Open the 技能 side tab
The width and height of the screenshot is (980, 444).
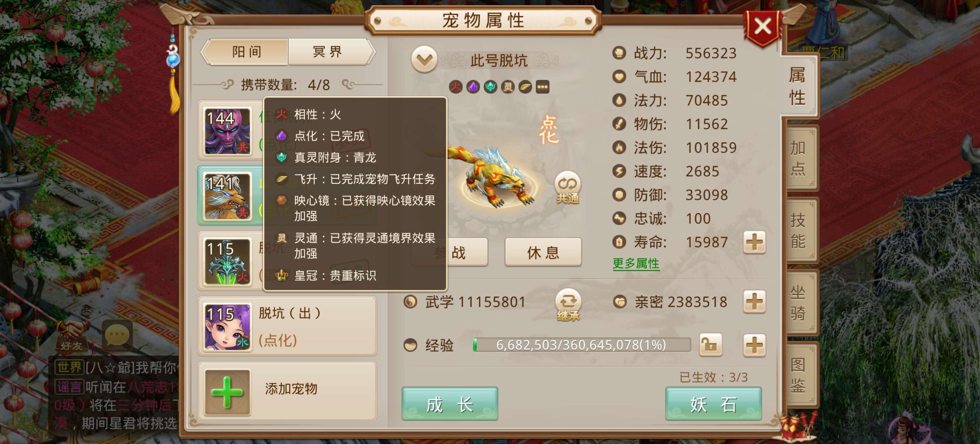(798, 231)
